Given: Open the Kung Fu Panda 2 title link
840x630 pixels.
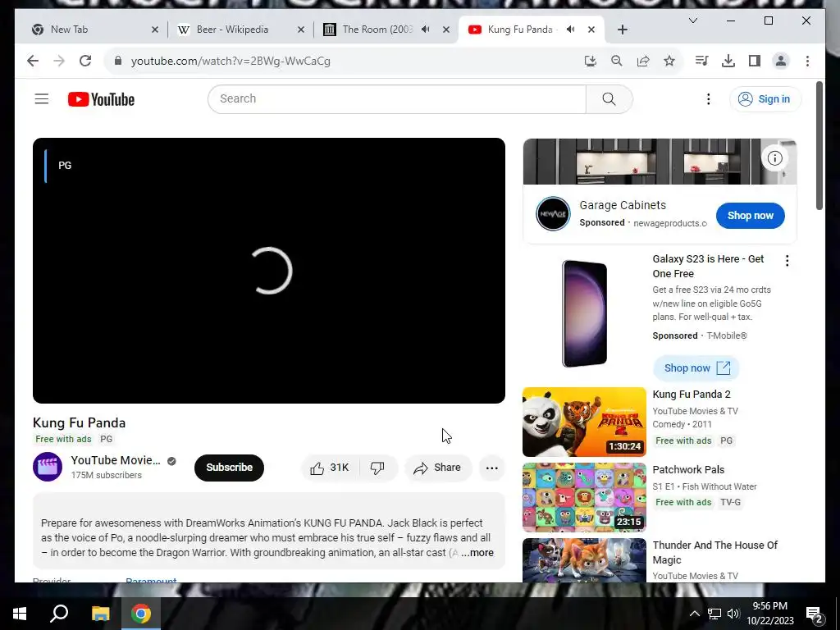Looking at the screenshot, I should pyautogui.click(x=692, y=395).
